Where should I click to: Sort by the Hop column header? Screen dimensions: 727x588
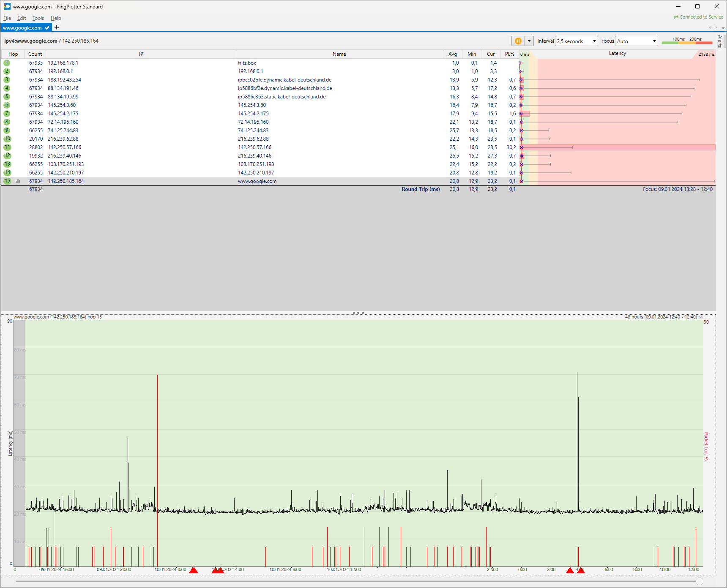[x=13, y=54]
